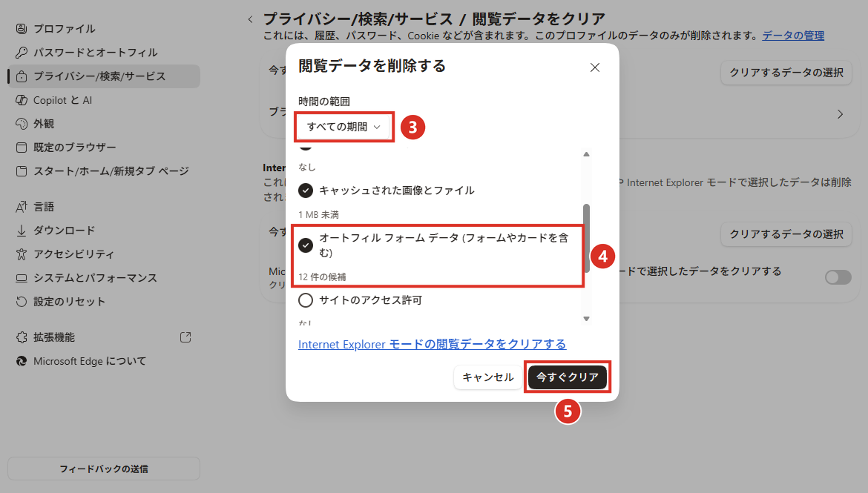Viewport: 868px width, 493px height.
Task: Click the key icon for Passwords and Autofill
Action: 21,52
